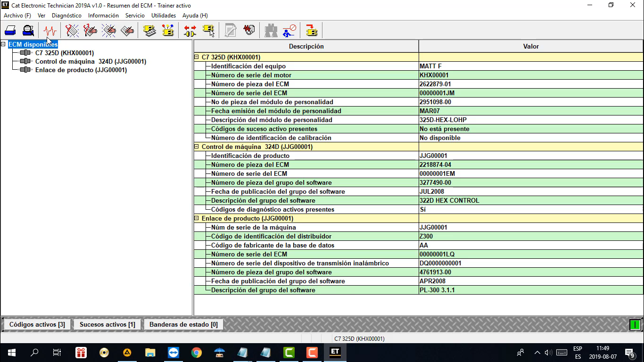
Task: Click the blue figure prohibited-sign toolbar icon
Action: tap(289, 31)
